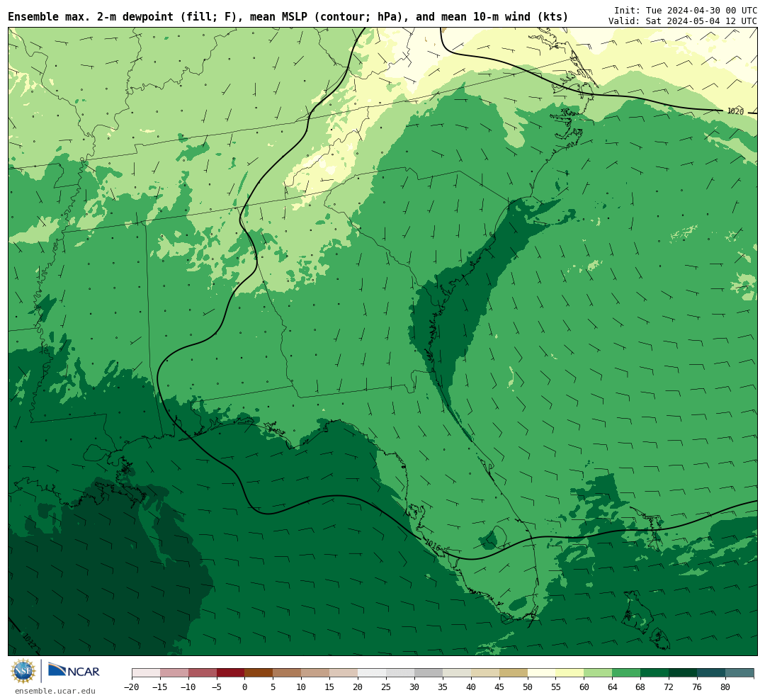Click the NSF logo
765x700 pixels.
pyautogui.click(x=23, y=671)
